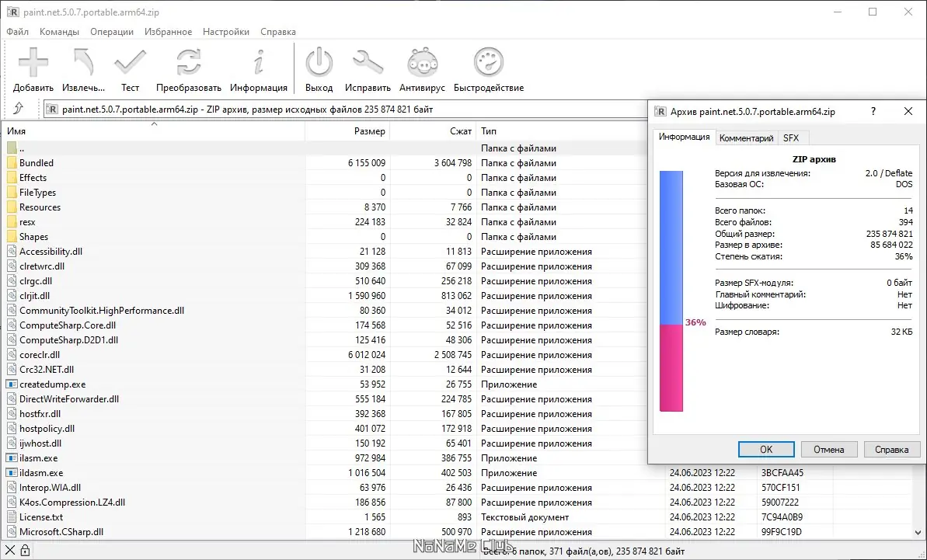927x560 pixels.
Task: Click the ilasm.exe application icon
Action: pyautogui.click(x=12, y=458)
